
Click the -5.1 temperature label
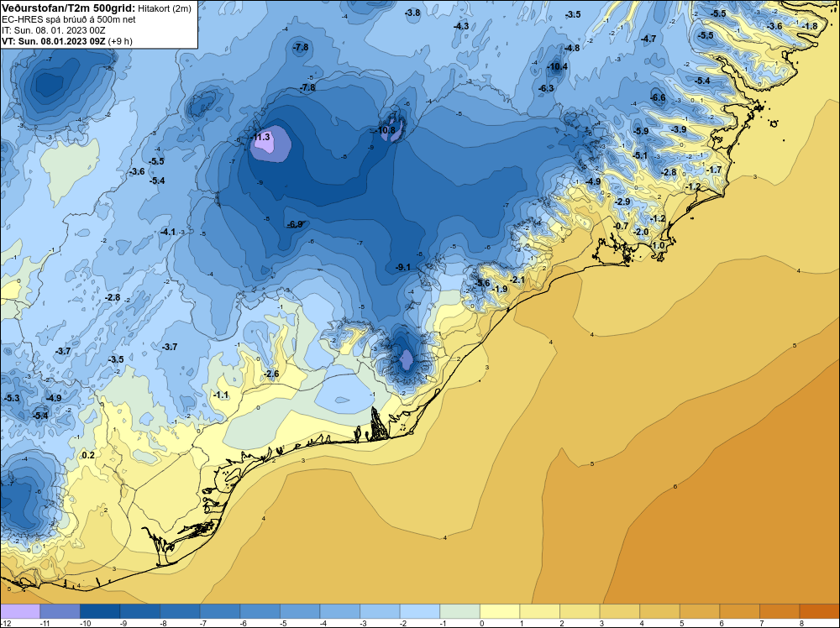[x=639, y=155]
